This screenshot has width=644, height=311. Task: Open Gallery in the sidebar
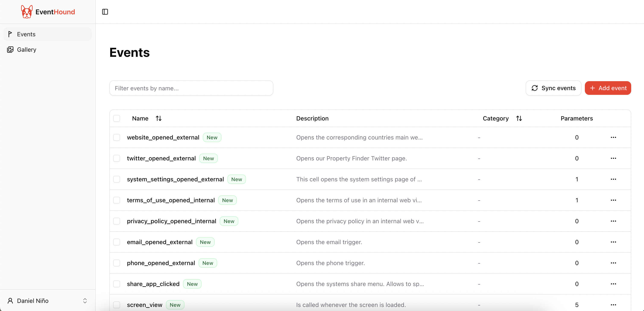click(47, 50)
